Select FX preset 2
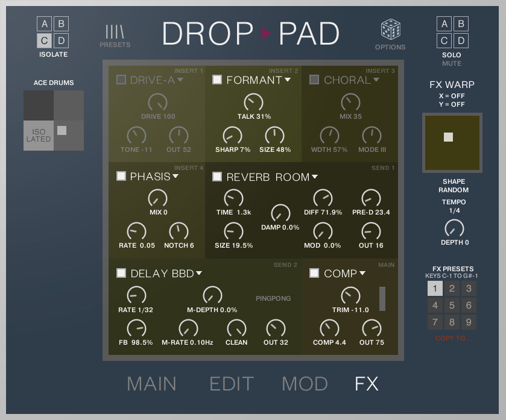Screen dimensions: 506x420 452,289
